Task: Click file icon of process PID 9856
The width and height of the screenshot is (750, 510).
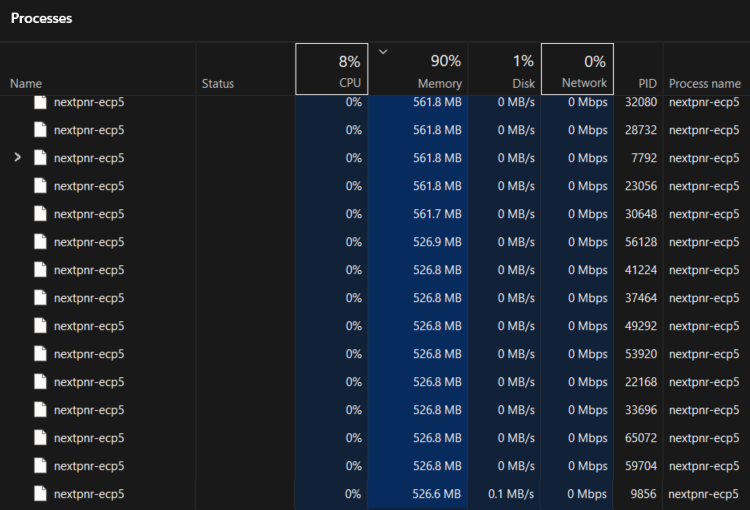Action: [x=41, y=493]
